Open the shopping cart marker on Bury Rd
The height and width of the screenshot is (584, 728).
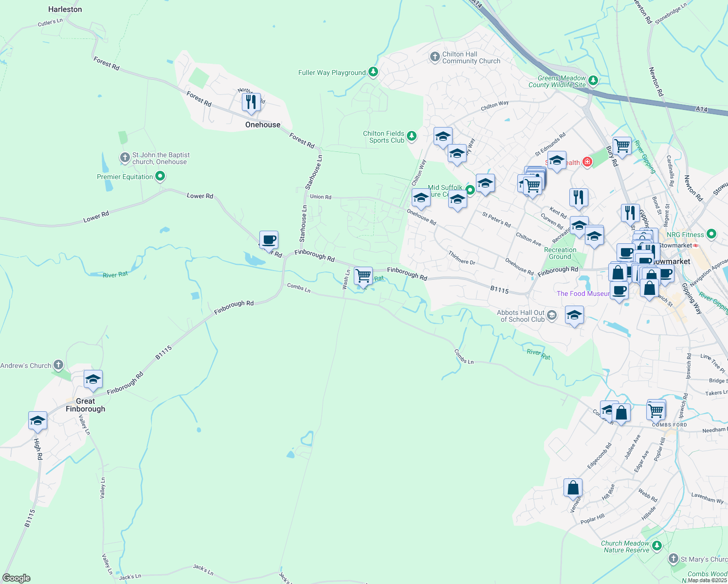click(x=622, y=146)
